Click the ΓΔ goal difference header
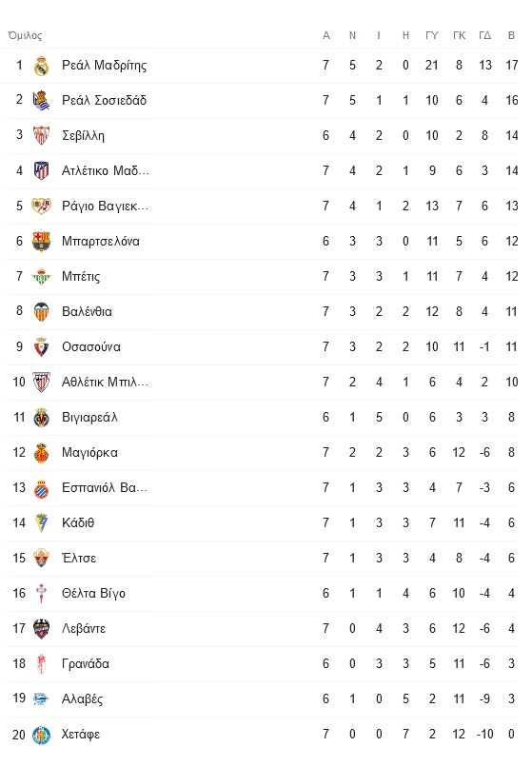Image resolution: width=532 pixels, height=767 pixels. (x=484, y=36)
